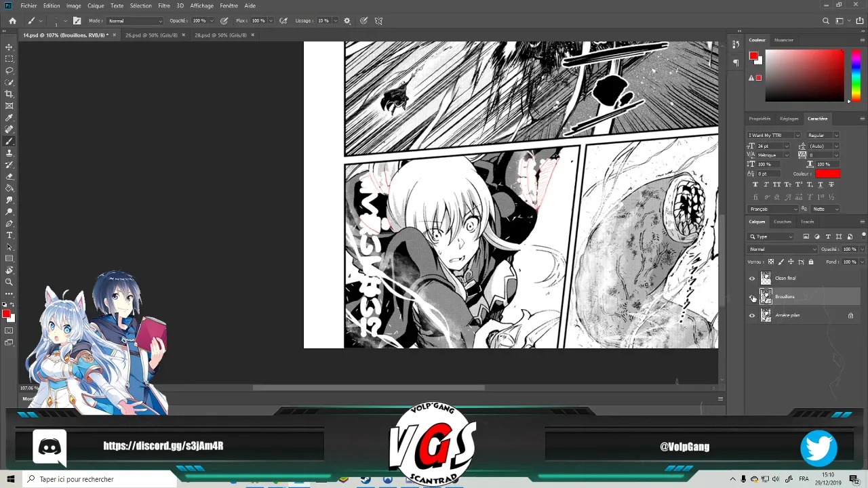The image size is (868, 488).
Task: Click the foreground color swatch in Couleur panel
Action: (753, 56)
